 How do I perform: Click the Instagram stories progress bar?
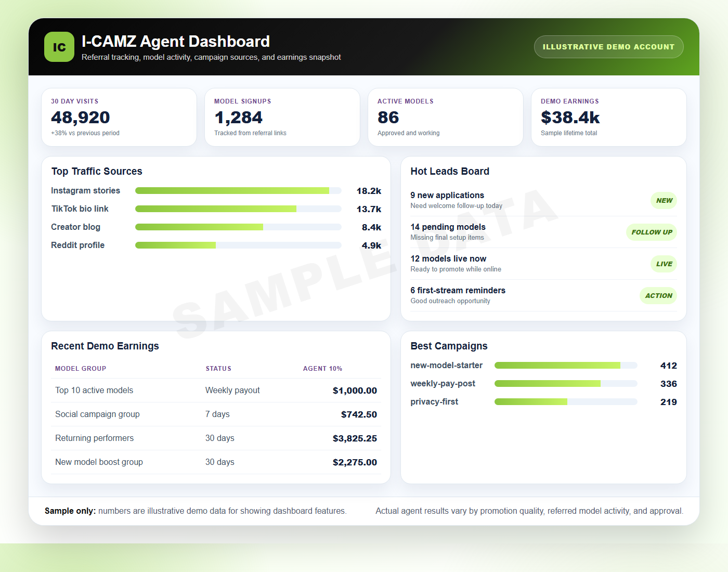(238, 191)
